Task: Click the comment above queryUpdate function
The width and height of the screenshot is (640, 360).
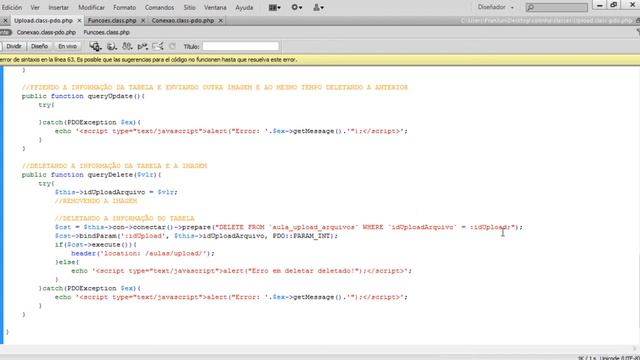Action: click(215, 87)
